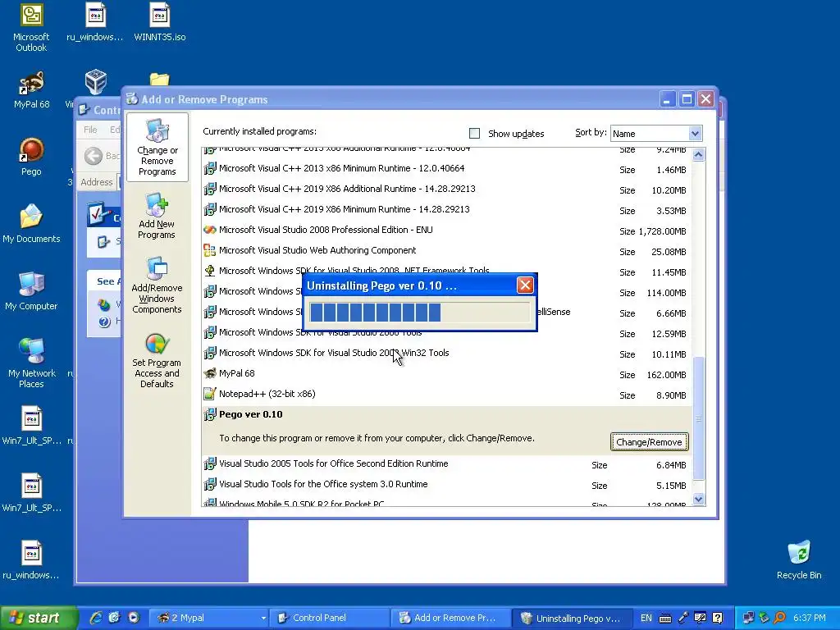Click the Notepad++ program list icon
Image resolution: width=840 pixels, height=630 pixels.
[x=209, y=394]
